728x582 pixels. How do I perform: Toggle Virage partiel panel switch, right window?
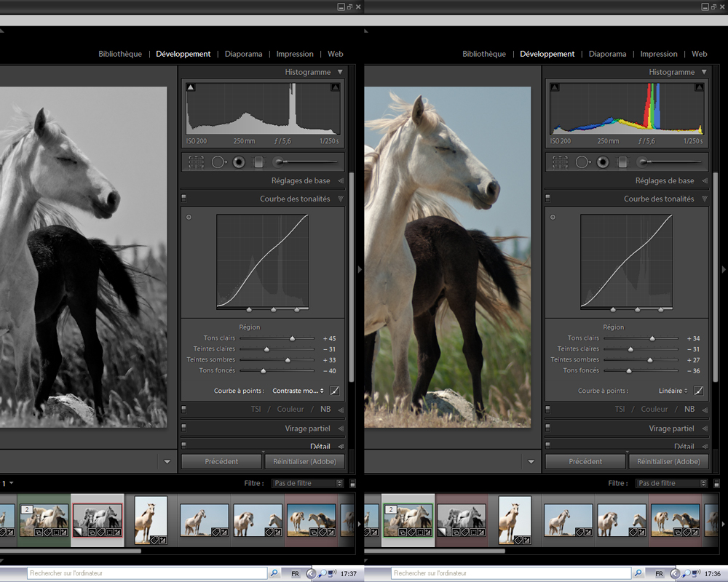point(548,428)
